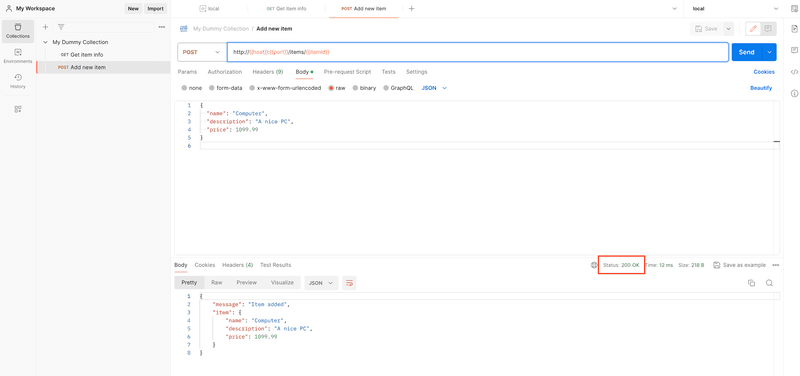
Task: Show the response Cookies tab
Action: tap(205, 265)
